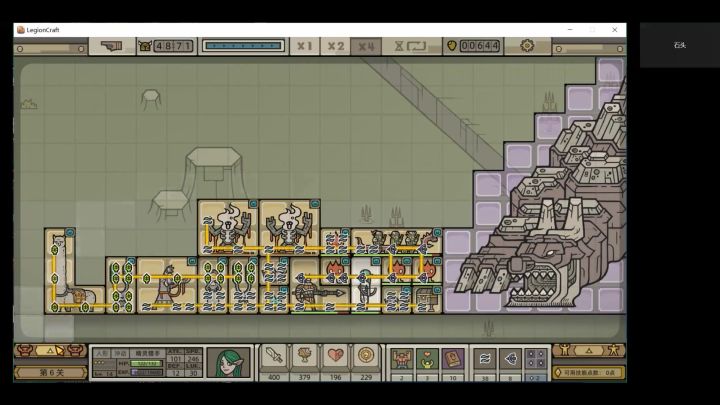Click the level 6 stage label

coord(51,372)
